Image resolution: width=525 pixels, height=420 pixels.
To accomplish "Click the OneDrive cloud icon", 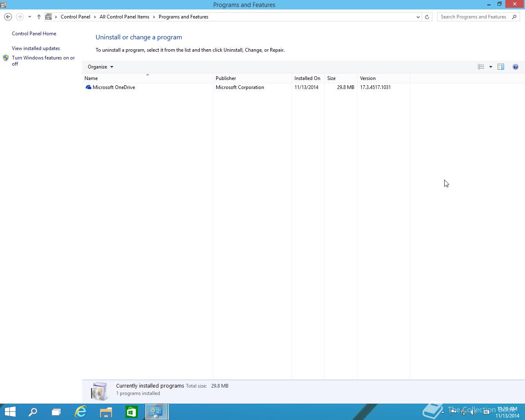I will tap(88, 87).
